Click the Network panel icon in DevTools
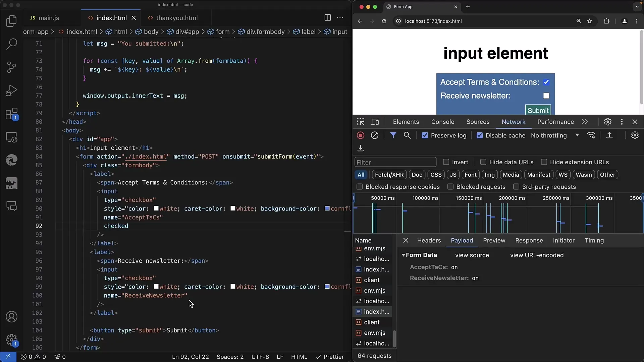644x362 pixels. point(514,122)
